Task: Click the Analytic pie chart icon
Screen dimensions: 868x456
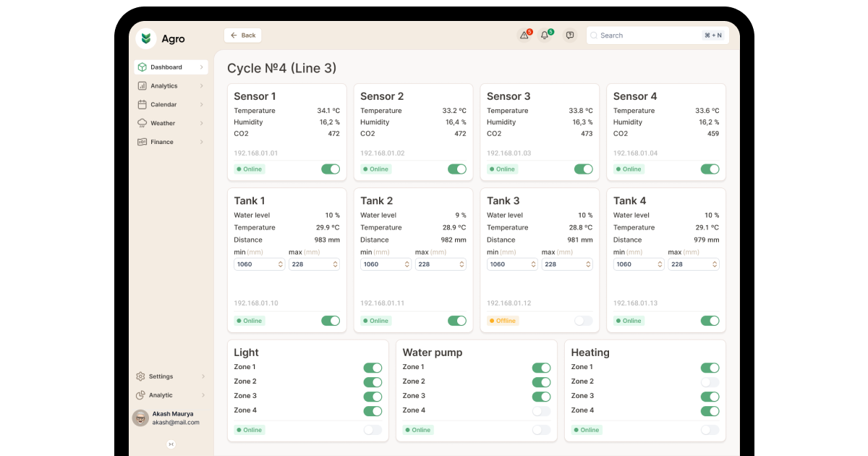Action: [x=140, y=395]
